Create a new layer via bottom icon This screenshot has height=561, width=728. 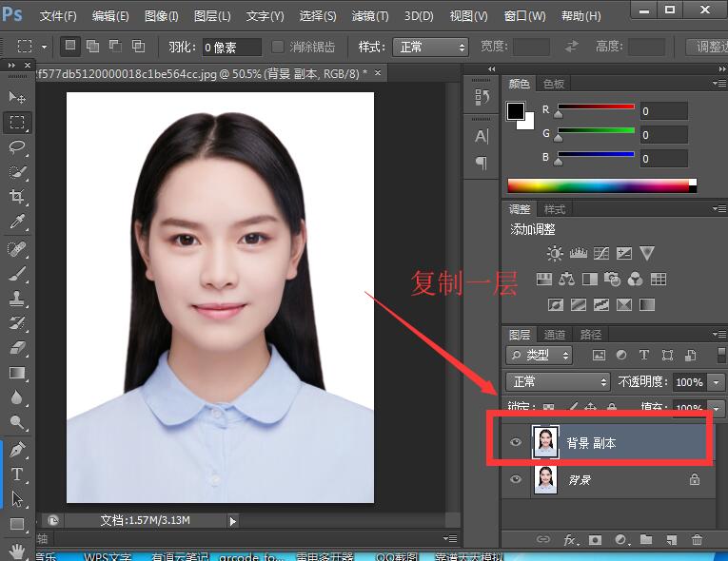(671, 540)
